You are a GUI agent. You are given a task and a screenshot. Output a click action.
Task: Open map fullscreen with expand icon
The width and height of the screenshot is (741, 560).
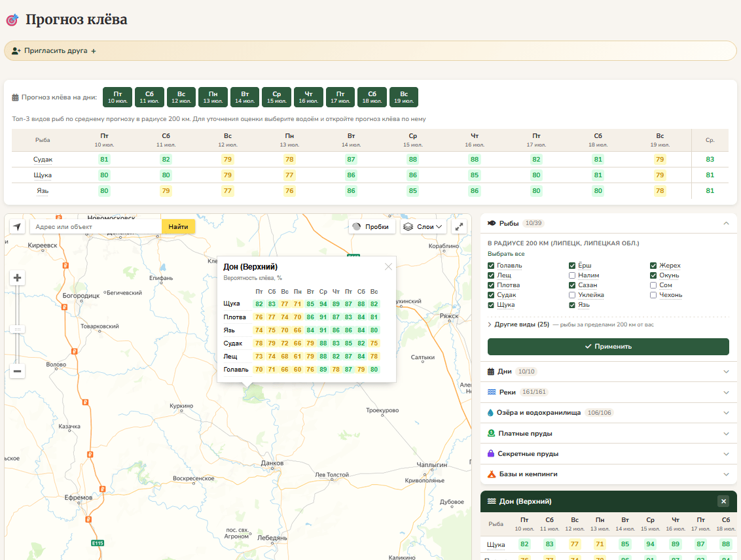(x=459, y=226)
